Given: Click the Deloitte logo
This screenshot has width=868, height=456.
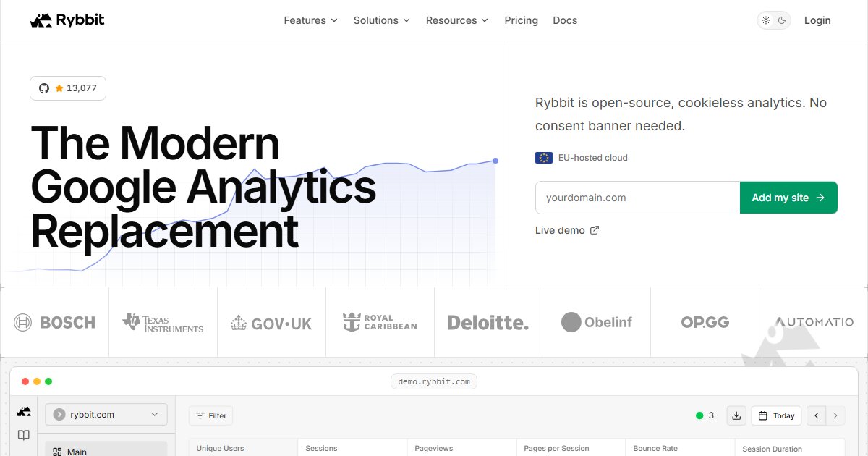Looking at the screenshot, I should click(x=488, y=322).
